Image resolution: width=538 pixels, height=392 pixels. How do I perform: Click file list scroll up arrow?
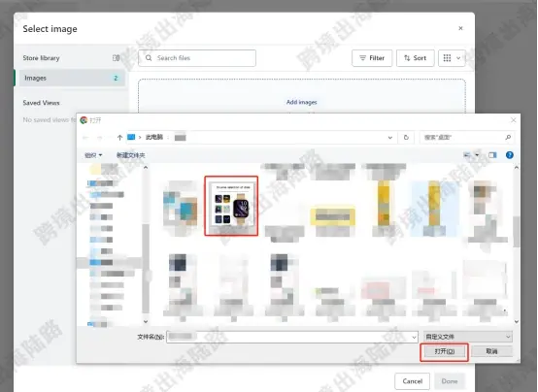pos(517,167)
